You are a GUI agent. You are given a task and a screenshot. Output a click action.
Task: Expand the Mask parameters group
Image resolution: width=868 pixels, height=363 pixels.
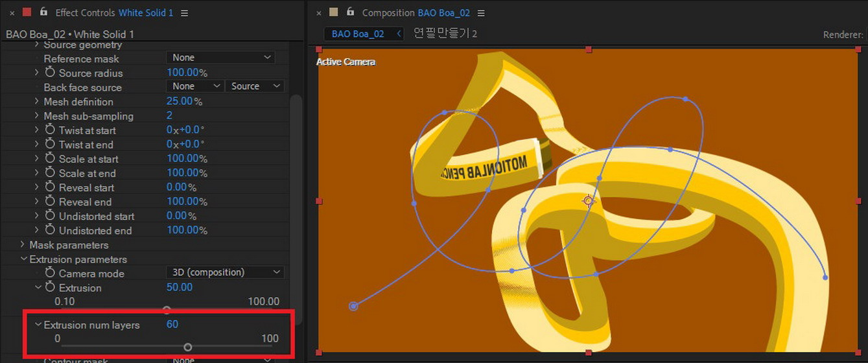coord(23,244)
